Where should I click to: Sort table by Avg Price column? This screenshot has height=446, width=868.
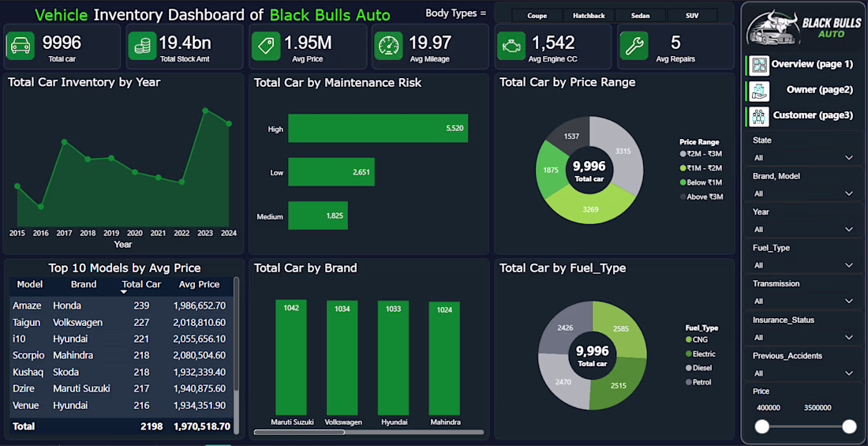pos(200,285)
